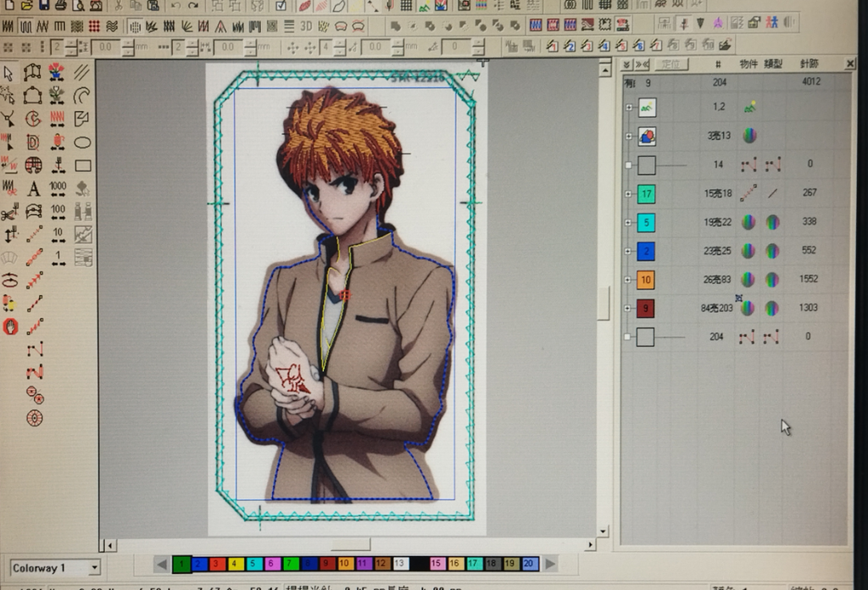868x590 pixels.
Task: Select the red dotted grid fill icon
Action: point(94,26)
